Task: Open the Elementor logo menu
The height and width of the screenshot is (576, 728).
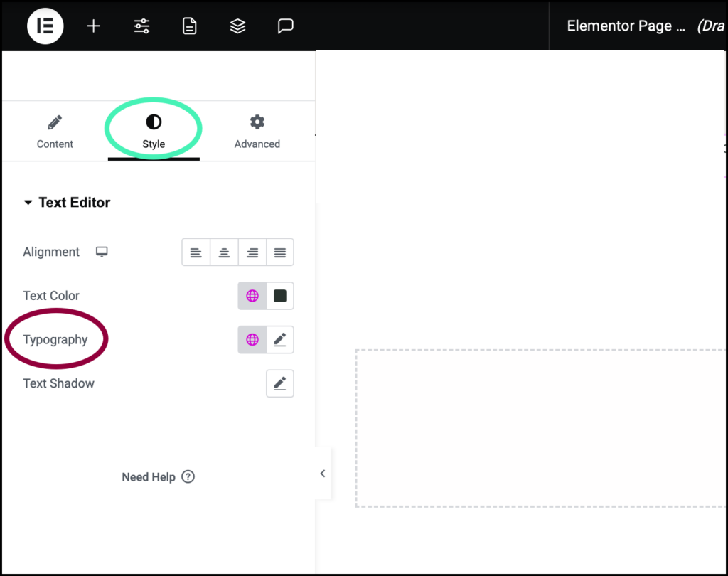Action: click(45, 26)
